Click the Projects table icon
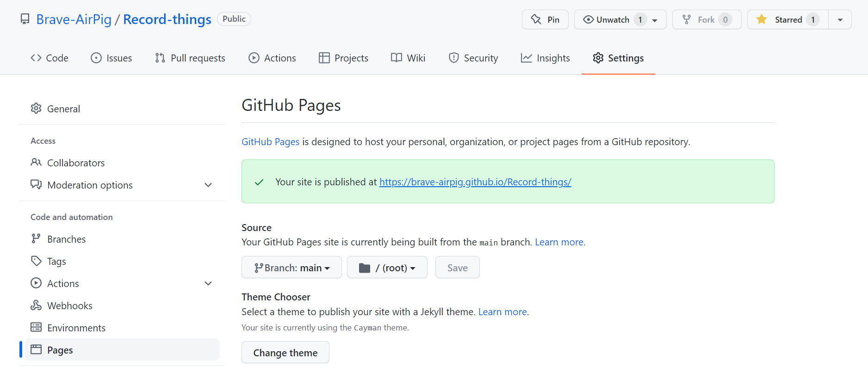 tap(324, 58)
